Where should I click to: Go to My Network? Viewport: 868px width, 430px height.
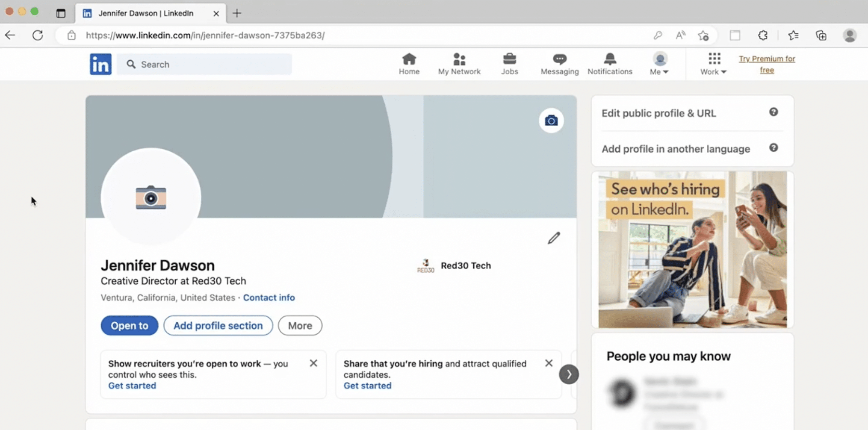[x=459, y=64]
